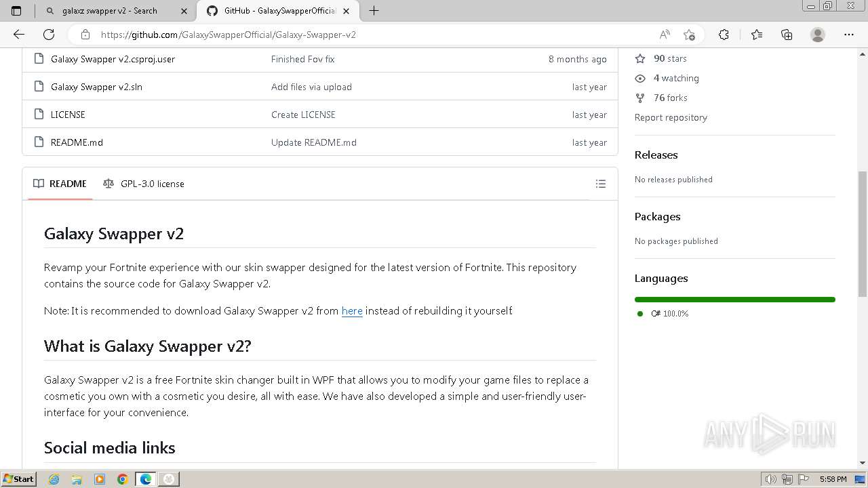Refresh the current page
This screenshot has width=868, height=488.
tap(49, 35)
